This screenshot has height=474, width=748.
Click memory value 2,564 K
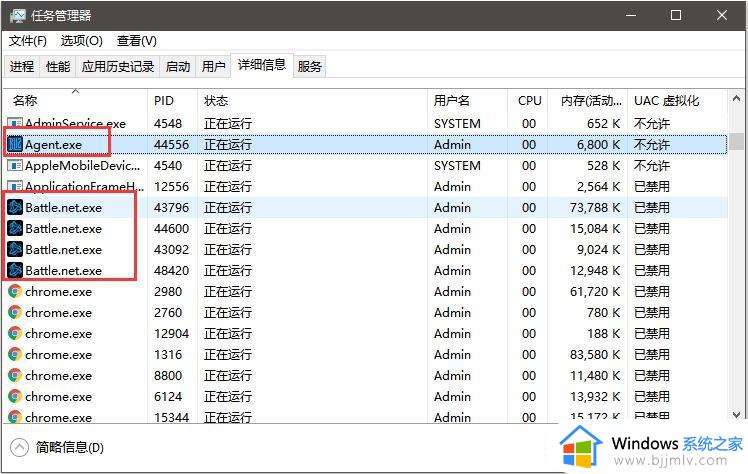point(598,187)
